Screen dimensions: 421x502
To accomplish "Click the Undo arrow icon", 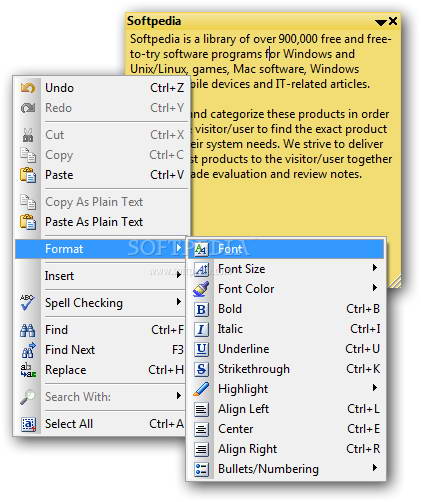I will point(28,88).
